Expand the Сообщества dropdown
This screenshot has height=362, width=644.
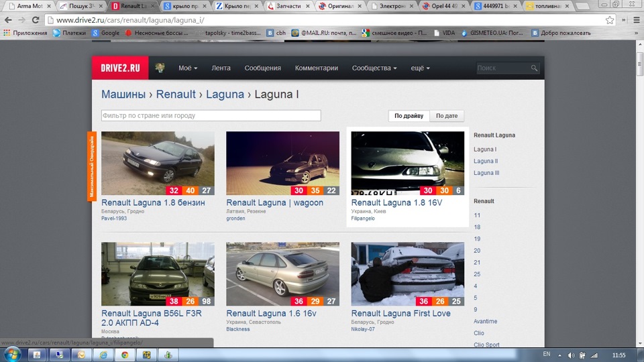coord(374,68)
